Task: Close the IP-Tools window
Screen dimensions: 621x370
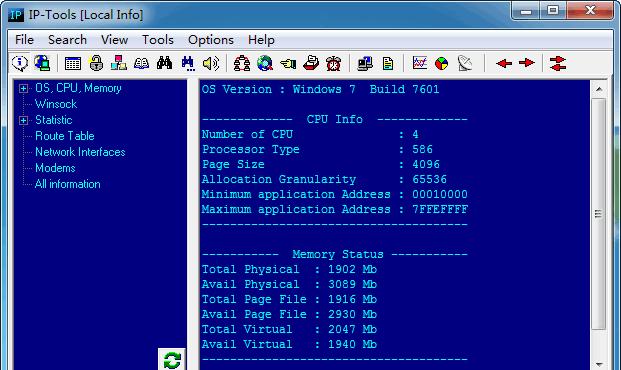Action: 590,11
